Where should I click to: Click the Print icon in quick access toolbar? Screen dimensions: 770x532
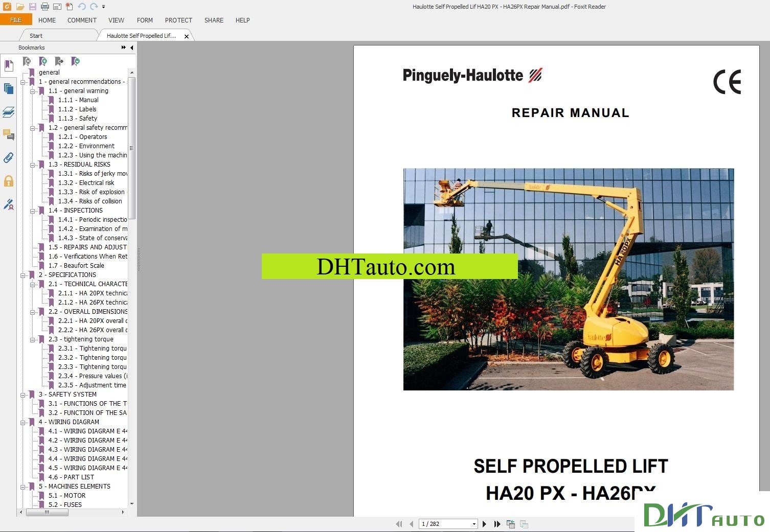45,7
